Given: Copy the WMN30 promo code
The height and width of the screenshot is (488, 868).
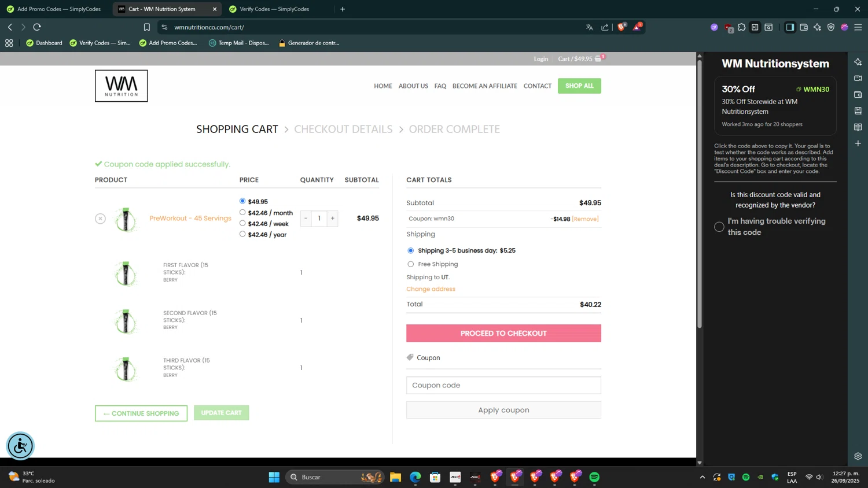Looking at the screenshot, I should click(x=812, y=89).
